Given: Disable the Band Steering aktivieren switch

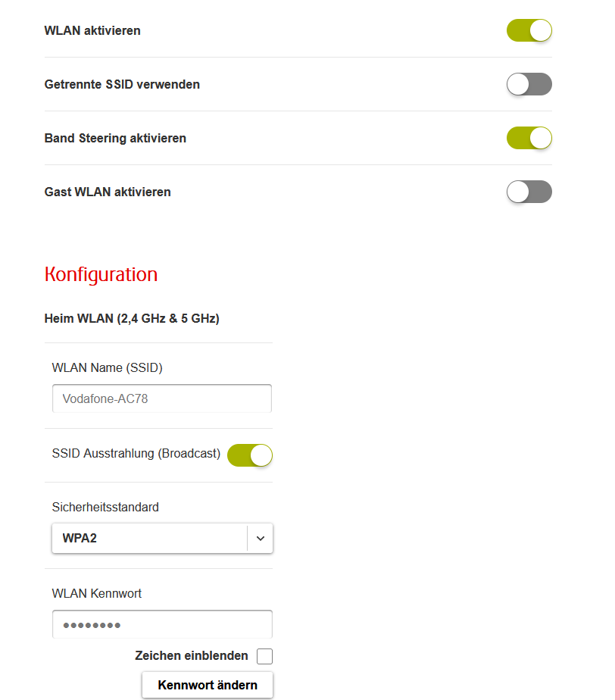Looking at the screenshot, I should 529,138.
